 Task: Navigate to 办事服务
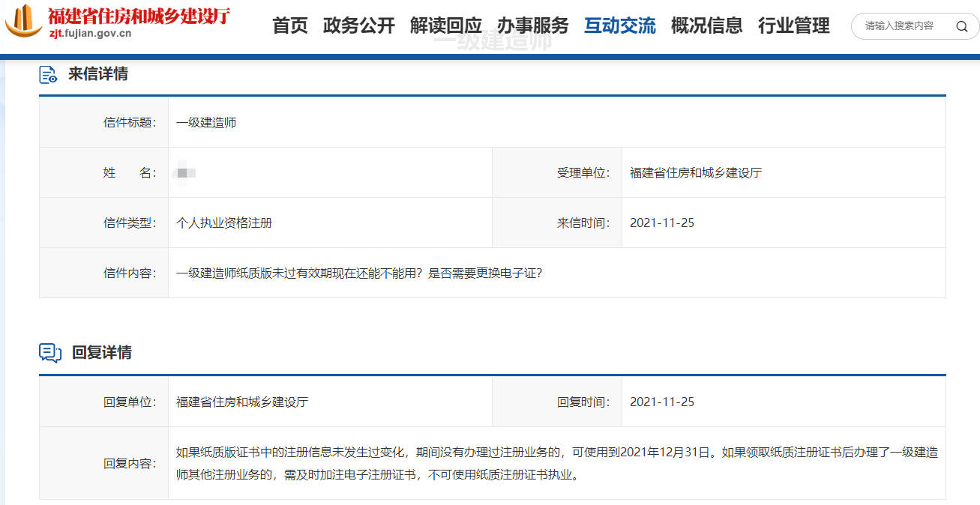[x=533, y=26]
